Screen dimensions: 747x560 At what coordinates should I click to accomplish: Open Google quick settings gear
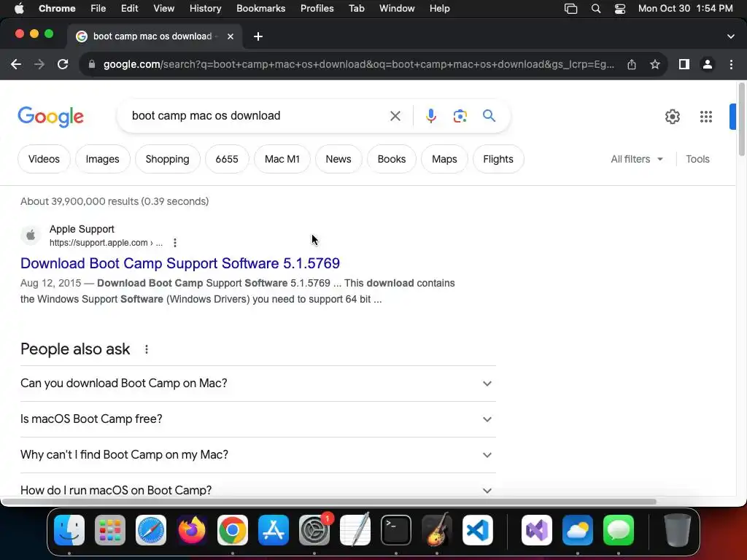pos(672,117)
